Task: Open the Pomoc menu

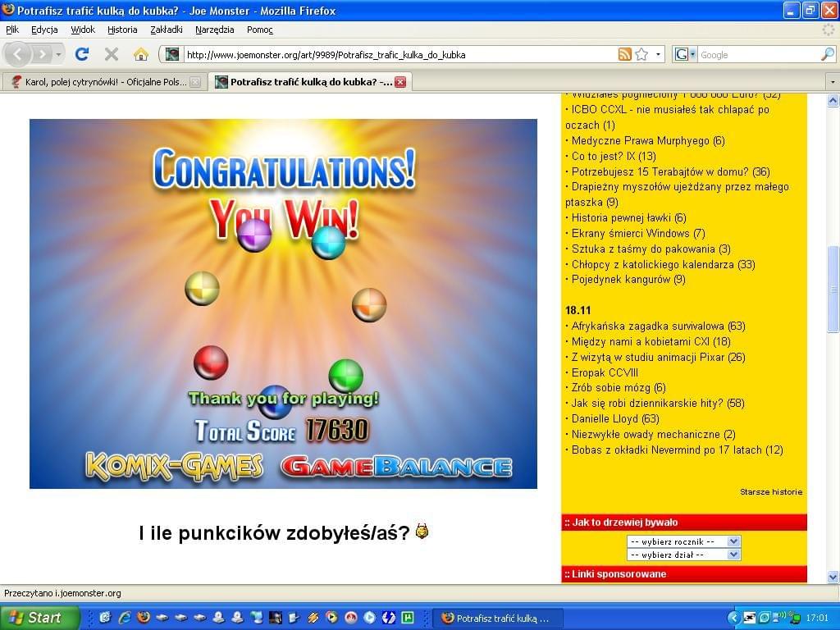Action: coord(260,30)
